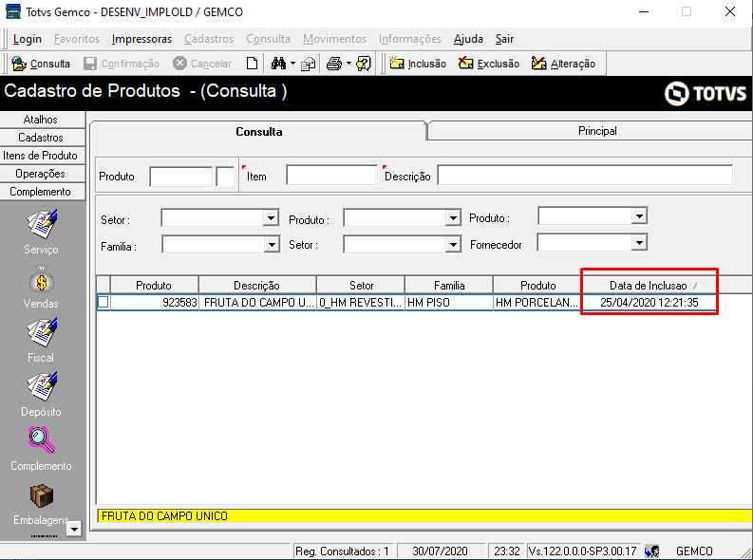
Task: Click the Atalhos sidebar button
Action: click(43, 120)
